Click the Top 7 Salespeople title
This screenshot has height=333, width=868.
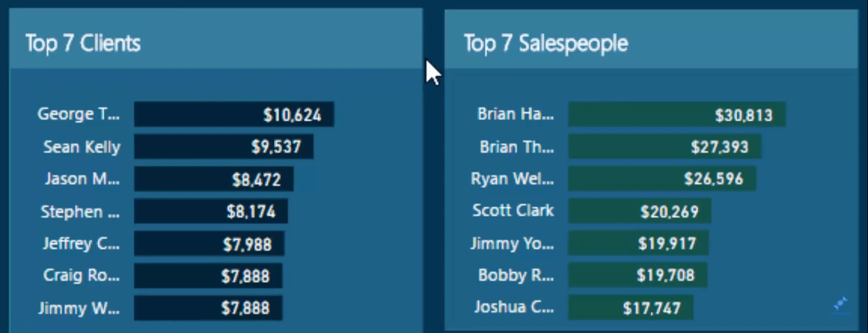[545, 43]
